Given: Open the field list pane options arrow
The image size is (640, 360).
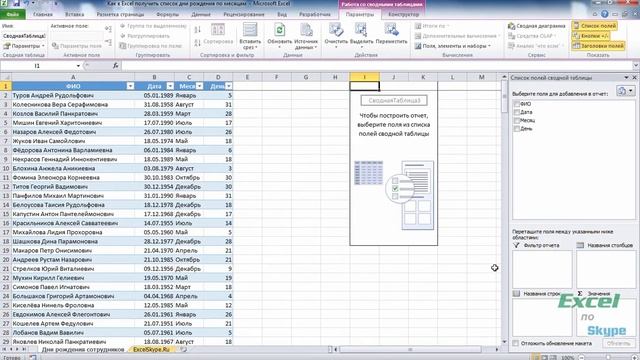Looking at the screenshot, I should [627, 78].
